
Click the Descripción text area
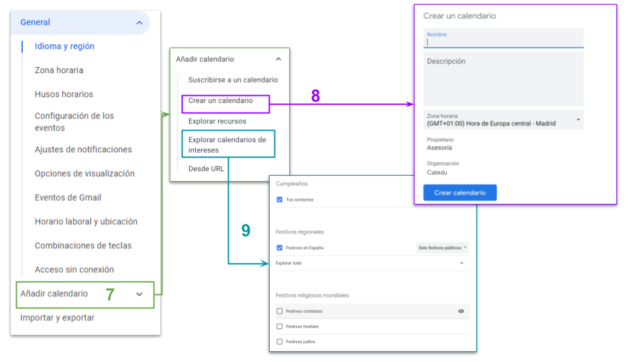click(x=504, y=79)
